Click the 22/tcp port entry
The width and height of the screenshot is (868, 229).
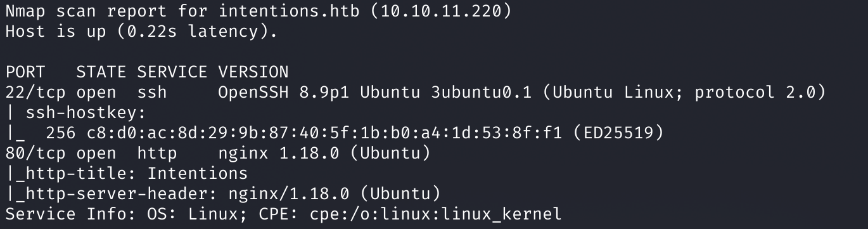pos(35,93)
